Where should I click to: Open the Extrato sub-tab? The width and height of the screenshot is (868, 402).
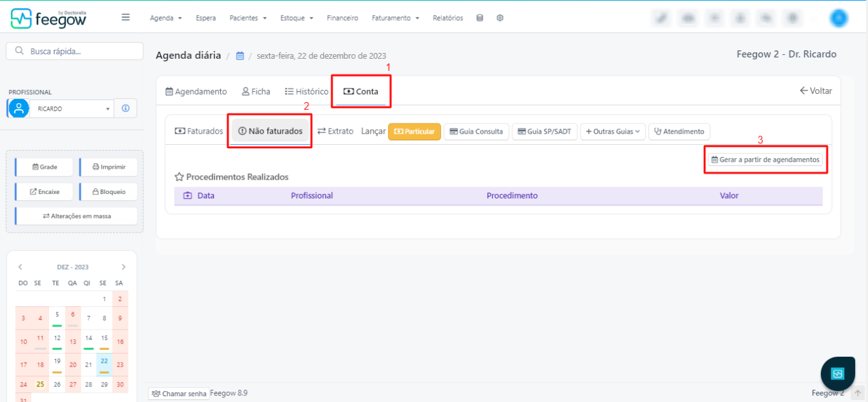pos(336,131)
